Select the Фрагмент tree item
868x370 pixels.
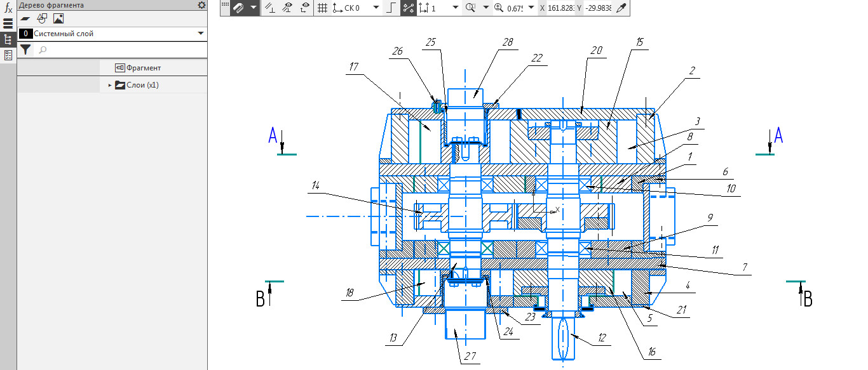pos(143,68)
